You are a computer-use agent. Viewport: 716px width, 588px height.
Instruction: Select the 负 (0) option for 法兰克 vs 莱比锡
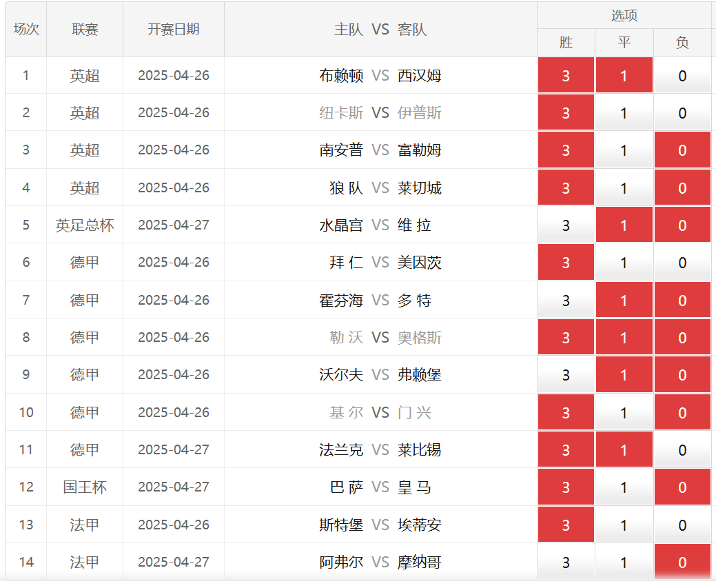[682, 450]
